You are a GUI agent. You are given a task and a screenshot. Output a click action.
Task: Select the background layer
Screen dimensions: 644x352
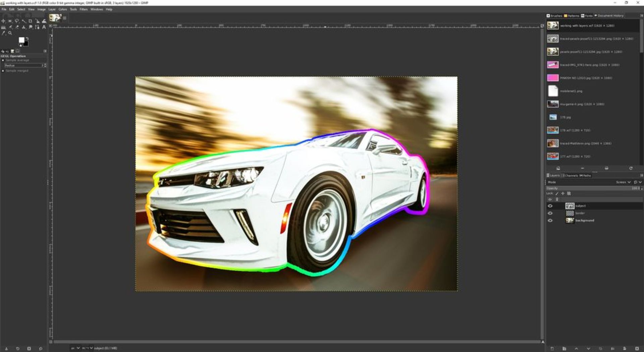584,221
